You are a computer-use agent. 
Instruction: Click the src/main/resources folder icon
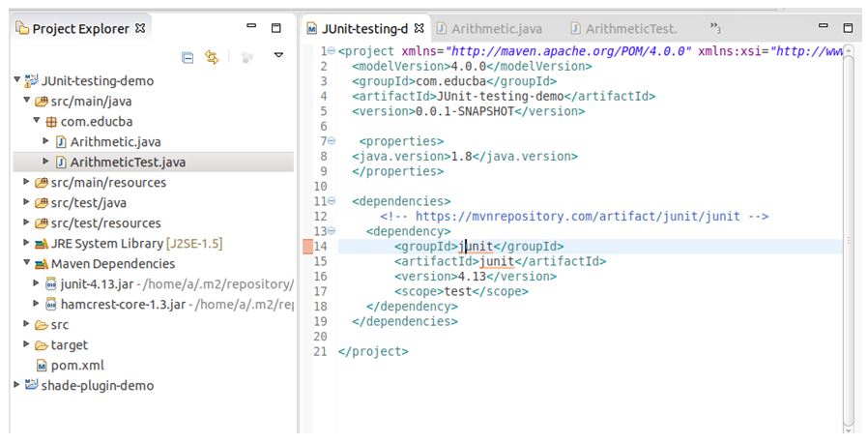[41, 183]
